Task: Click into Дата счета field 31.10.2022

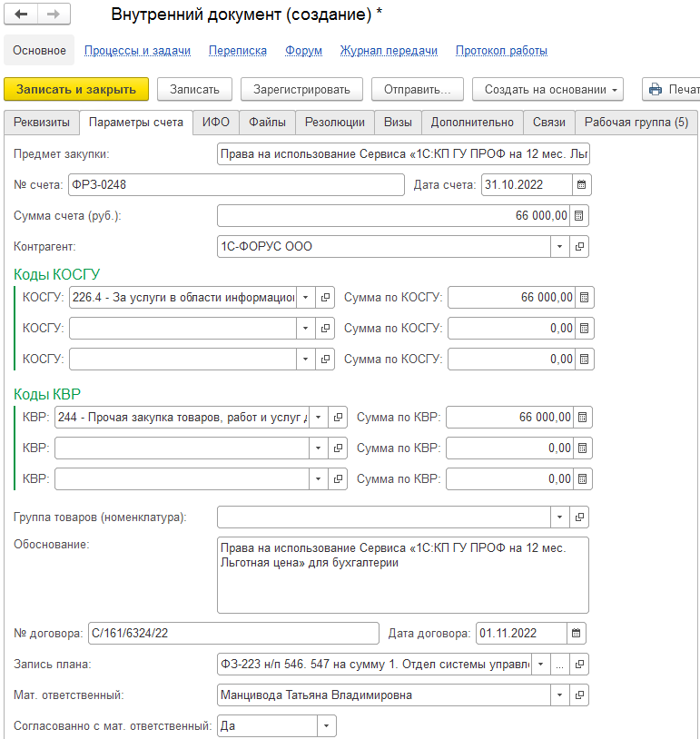Action: click(527, 185)
